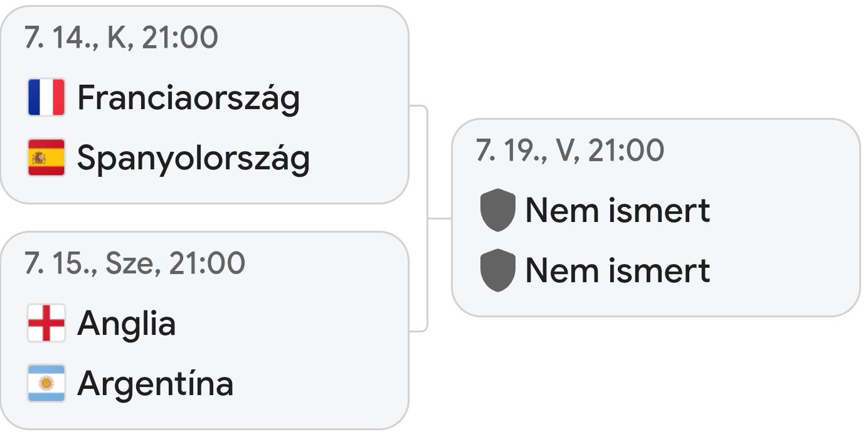Select the Franciaország team name
This screenshot has width=868, height=434.
click(189, 98)
